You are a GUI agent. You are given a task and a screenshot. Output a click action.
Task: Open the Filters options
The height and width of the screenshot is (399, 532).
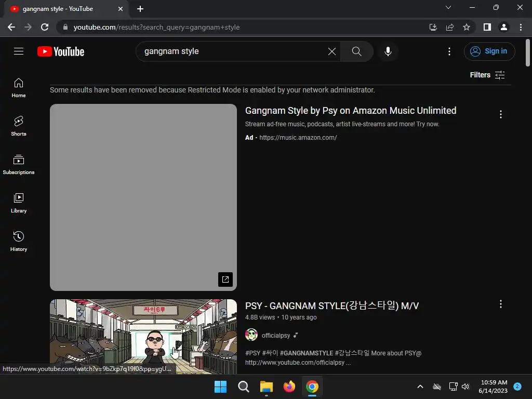point(487,75)
